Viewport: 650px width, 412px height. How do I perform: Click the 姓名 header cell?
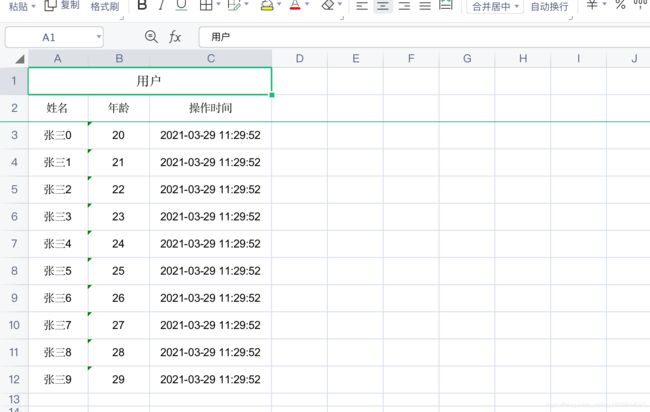58,108
